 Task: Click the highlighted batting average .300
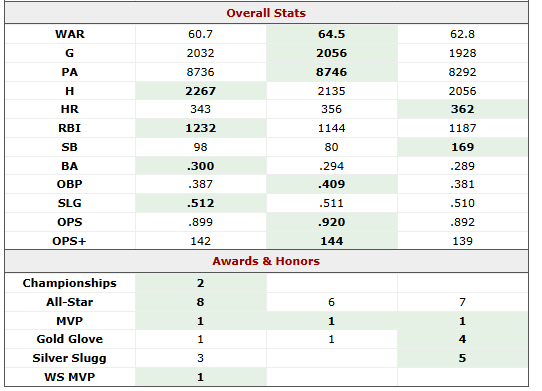tap(200, 166)
